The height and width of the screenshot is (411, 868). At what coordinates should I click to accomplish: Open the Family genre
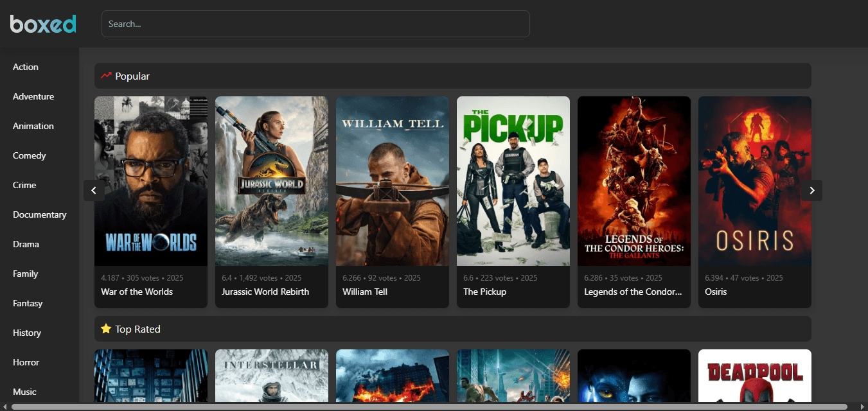tap(26, 274)
